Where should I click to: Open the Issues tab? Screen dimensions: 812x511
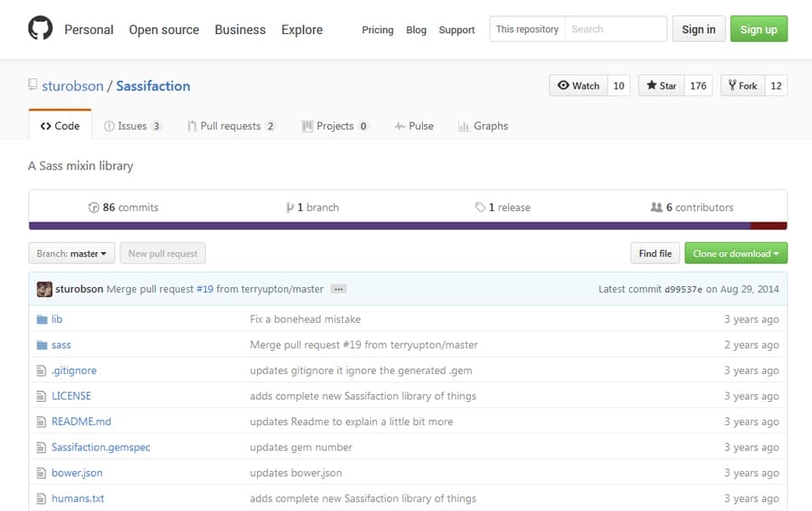point(133,126)
